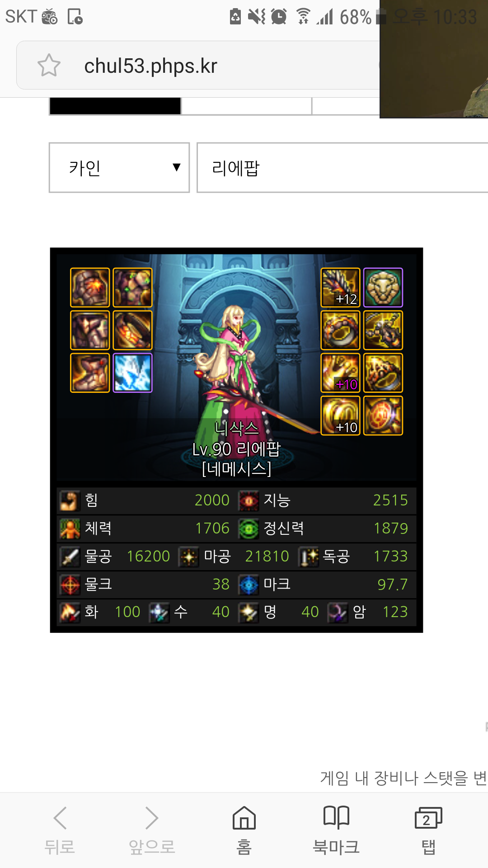The height and width of the screenshot is (868, 488).
Task: Click the shoulder armor equipment icon
Action: tap(90, 288)
